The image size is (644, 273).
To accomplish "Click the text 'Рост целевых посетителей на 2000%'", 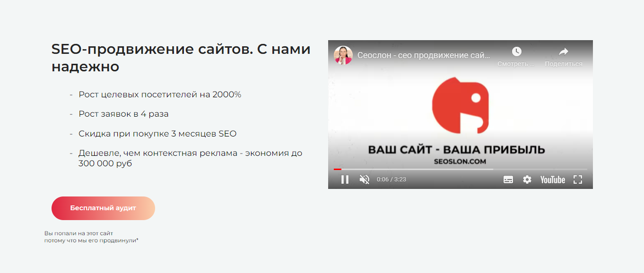I will click(x=160, y=94).
